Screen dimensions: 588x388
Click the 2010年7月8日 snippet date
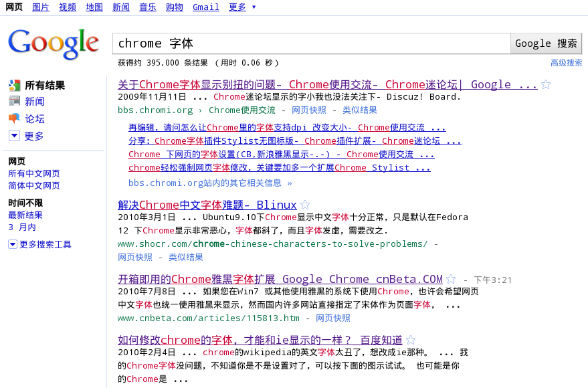(146, 292)
